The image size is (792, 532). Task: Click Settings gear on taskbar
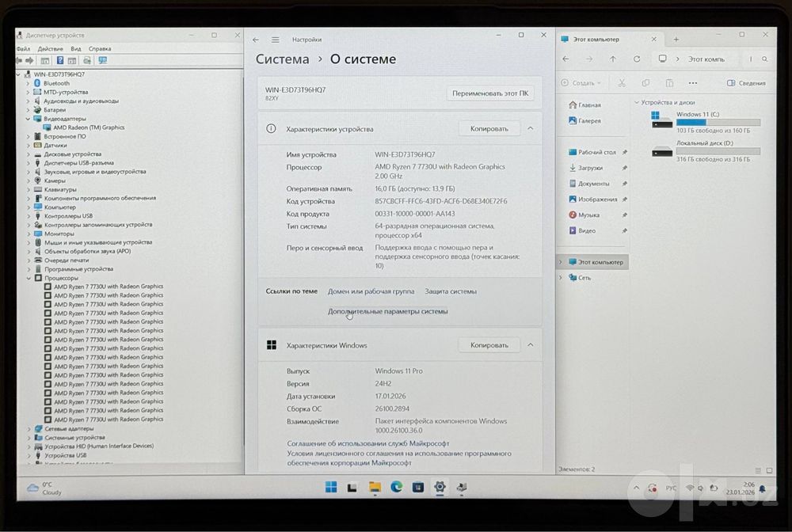(x=440, y=487)
